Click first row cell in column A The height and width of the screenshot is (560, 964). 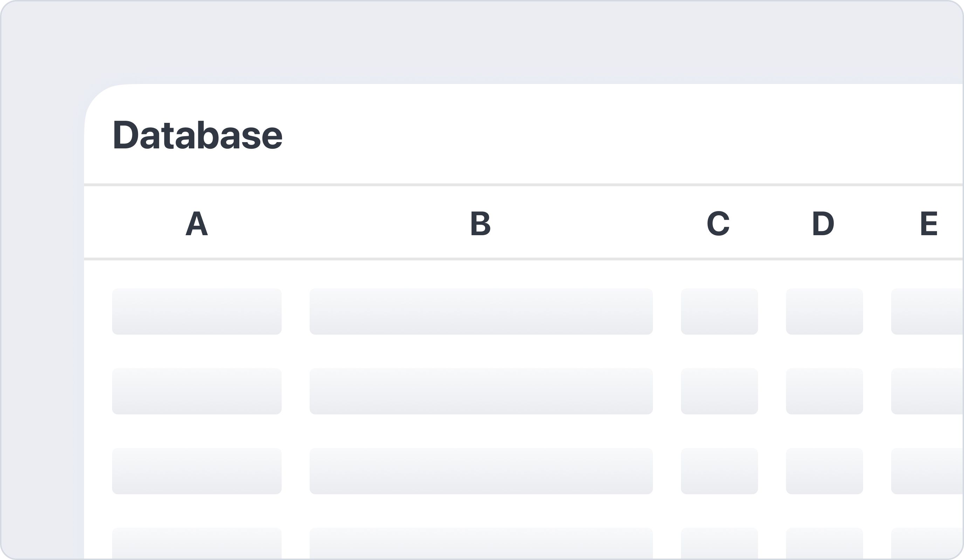click(197, 311)
